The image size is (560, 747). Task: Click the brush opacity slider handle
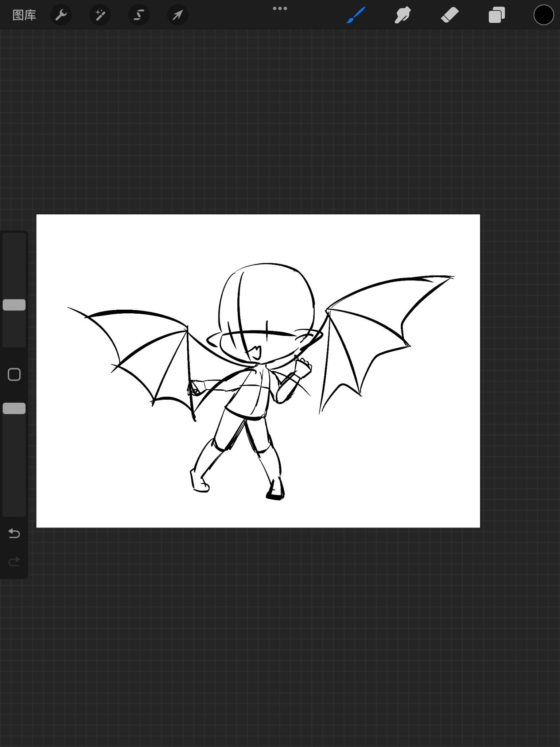click(x=14, y=409)
